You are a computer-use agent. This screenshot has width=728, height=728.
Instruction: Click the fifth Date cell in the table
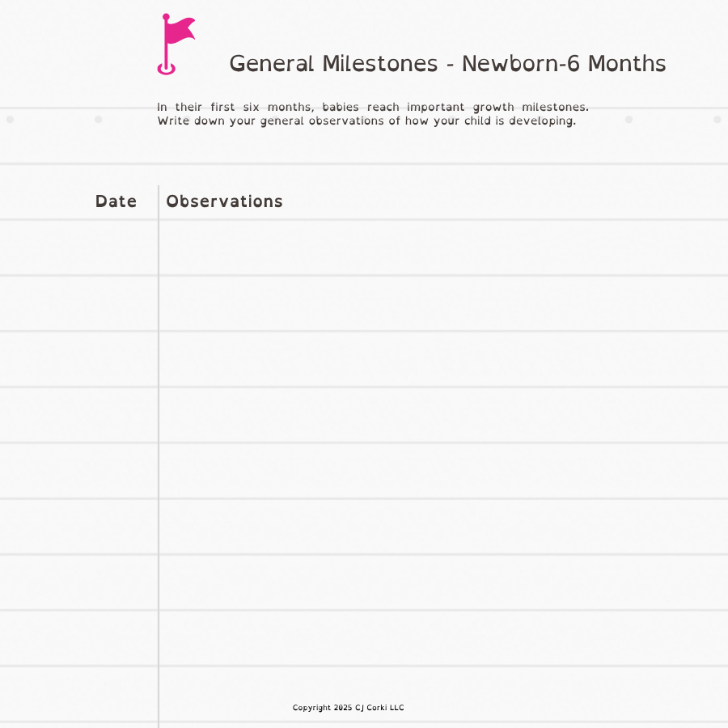pos(79,471)
